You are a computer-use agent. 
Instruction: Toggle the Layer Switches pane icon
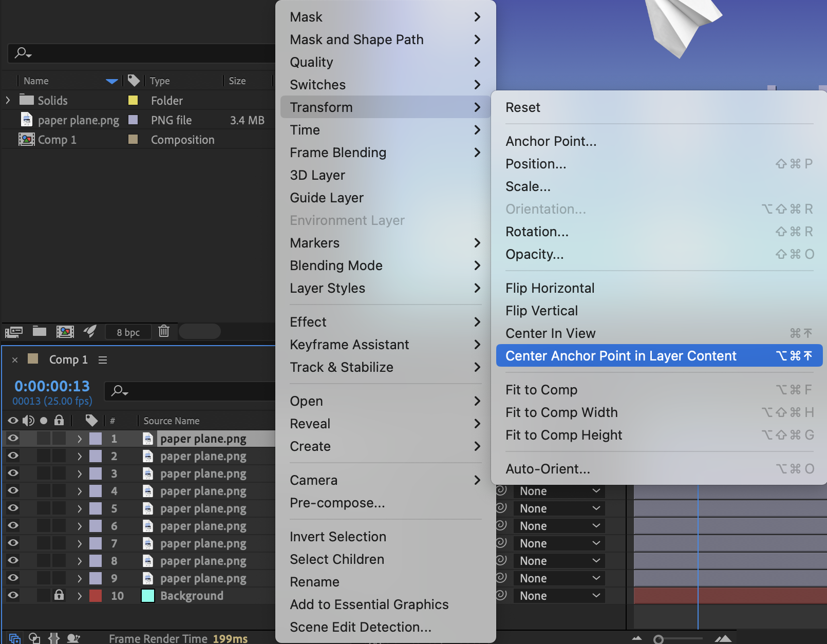(x=14, y=638)
